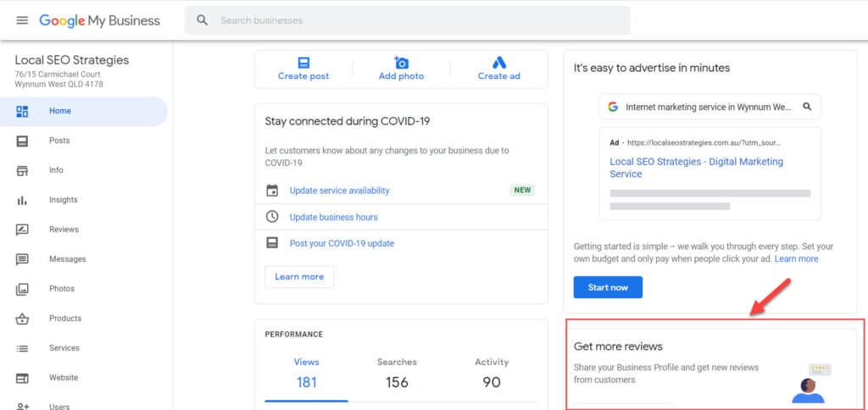Click the Info storefront icon
This screenshot has width=868, height=410.
pyautogui.click(x=23, y=170)
